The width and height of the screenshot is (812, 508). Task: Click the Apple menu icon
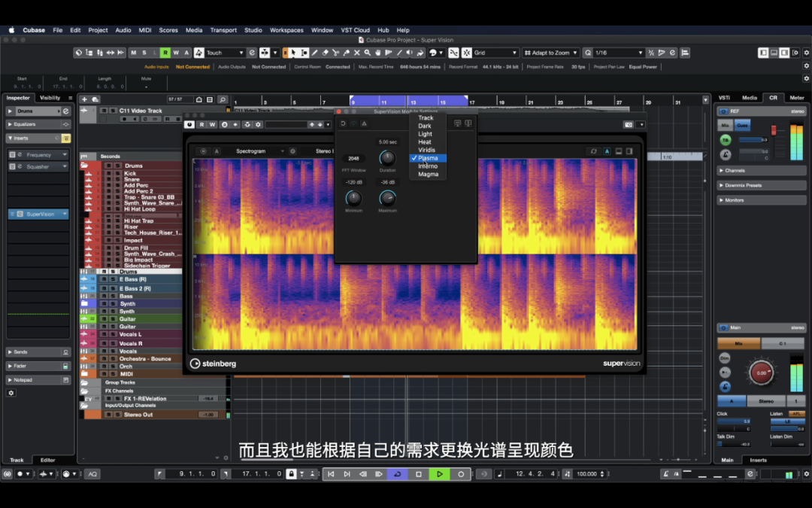point(11,30)
